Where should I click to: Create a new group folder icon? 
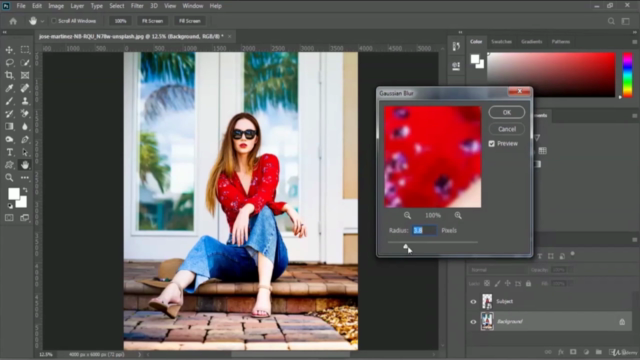click(x=598, y=352)
